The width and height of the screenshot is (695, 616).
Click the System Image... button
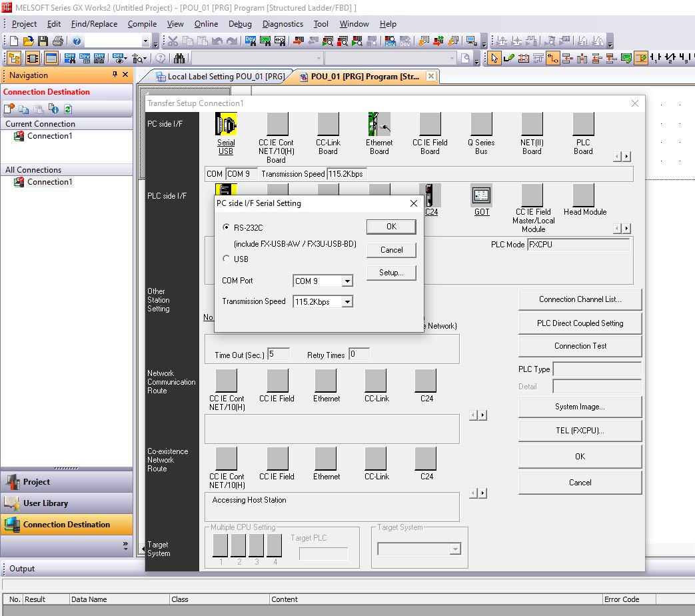click(580, 407)
